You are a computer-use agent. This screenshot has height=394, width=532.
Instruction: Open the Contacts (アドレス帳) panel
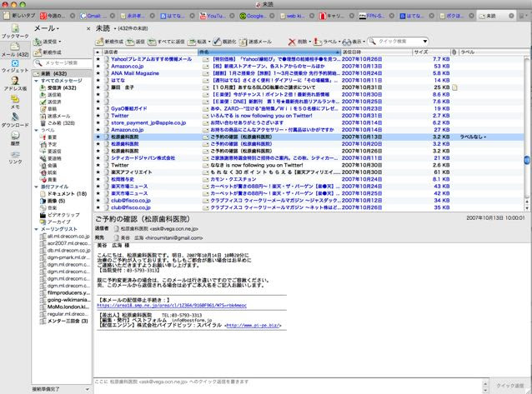(x=15, y=83)
